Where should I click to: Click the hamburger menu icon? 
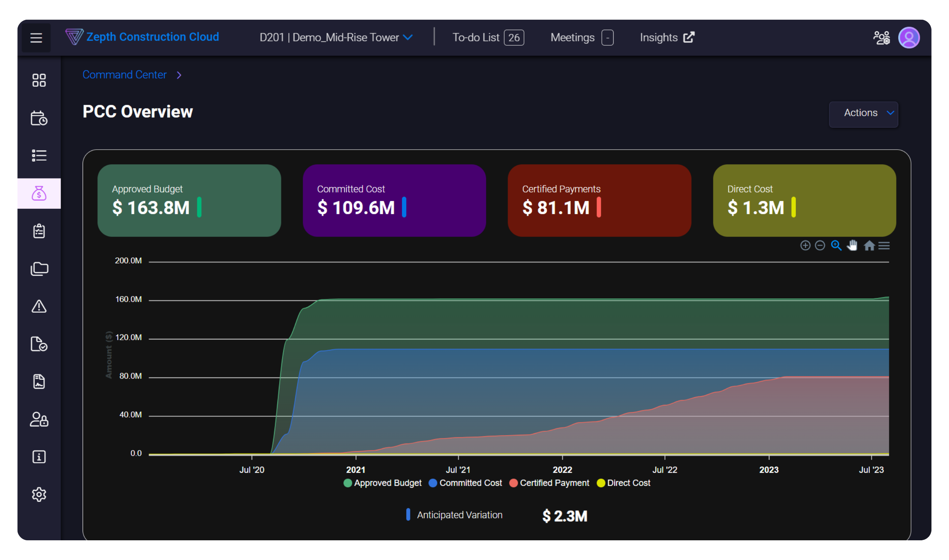[x=36, y=38]
